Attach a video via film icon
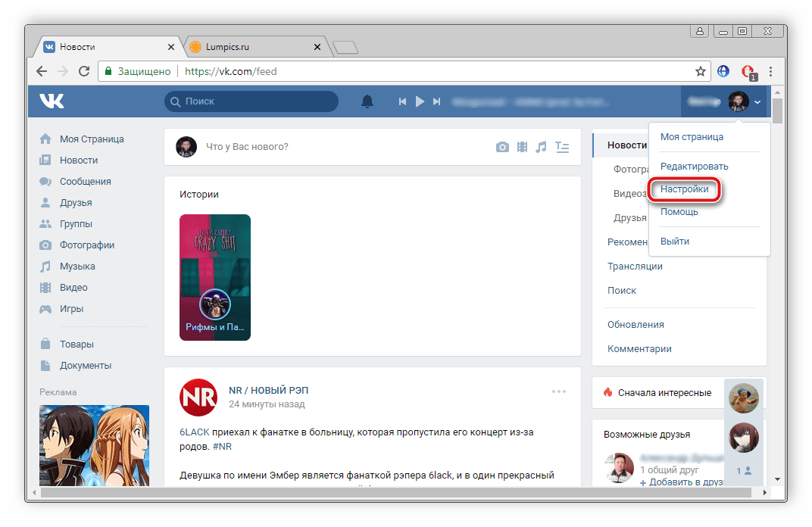Viewport: 812px width, 527px height. pos(522,147)
